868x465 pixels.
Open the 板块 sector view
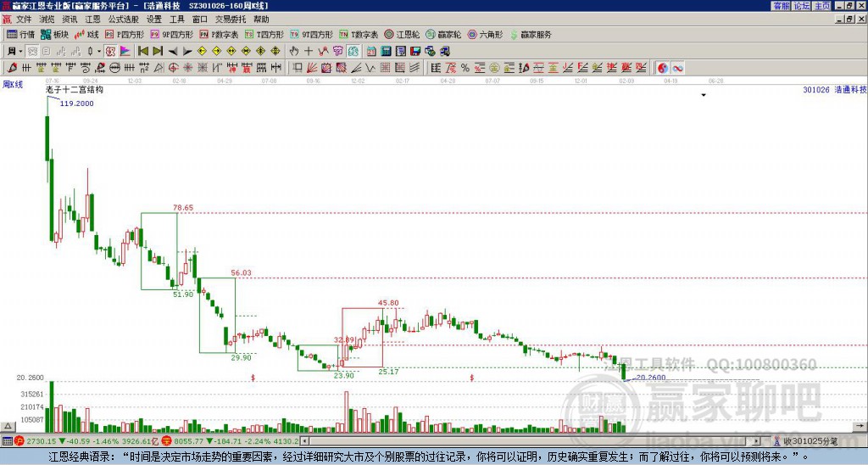coord(54,34)
